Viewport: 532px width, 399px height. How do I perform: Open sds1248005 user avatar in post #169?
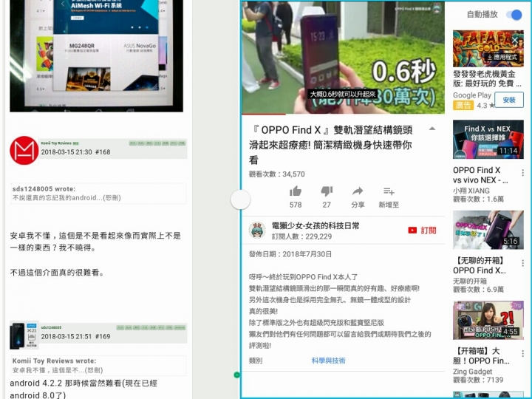[24, 335]
